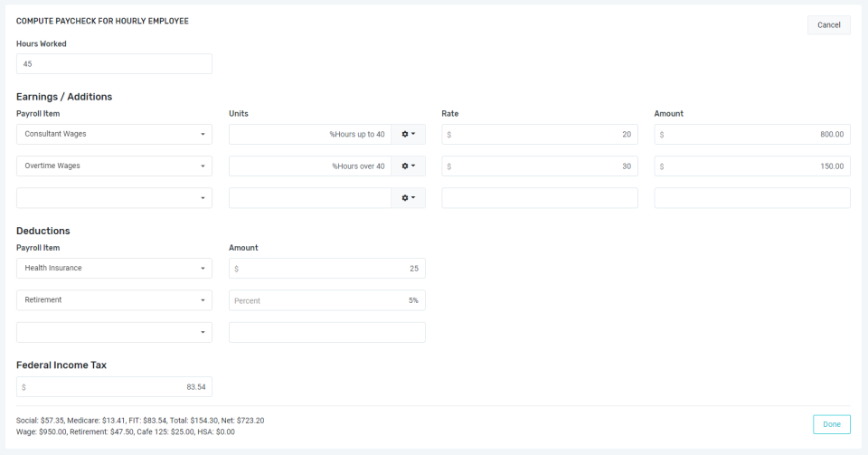Image resolution: width=868 pixels, height=455 pixels.
Task: Expand the Overtime Wages payroll item dropdown
Action: tap(114, 166)
